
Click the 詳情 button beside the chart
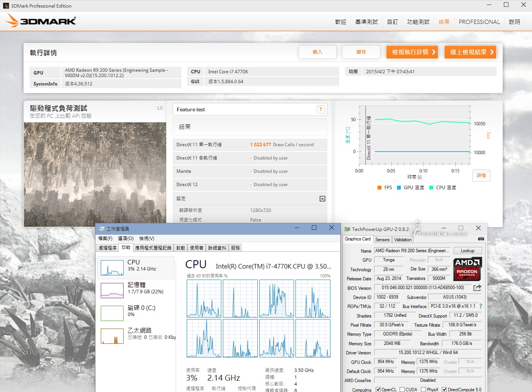coord(481,175)
